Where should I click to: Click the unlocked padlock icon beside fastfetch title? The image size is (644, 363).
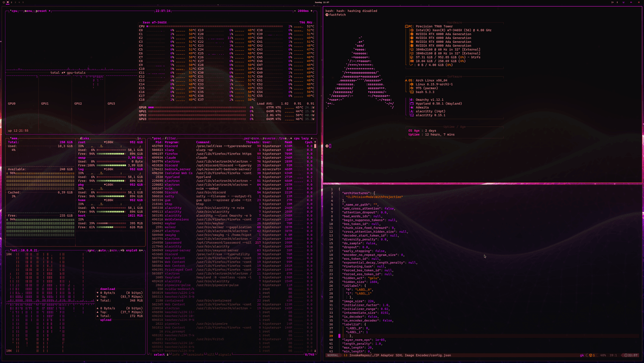[327, 14]
